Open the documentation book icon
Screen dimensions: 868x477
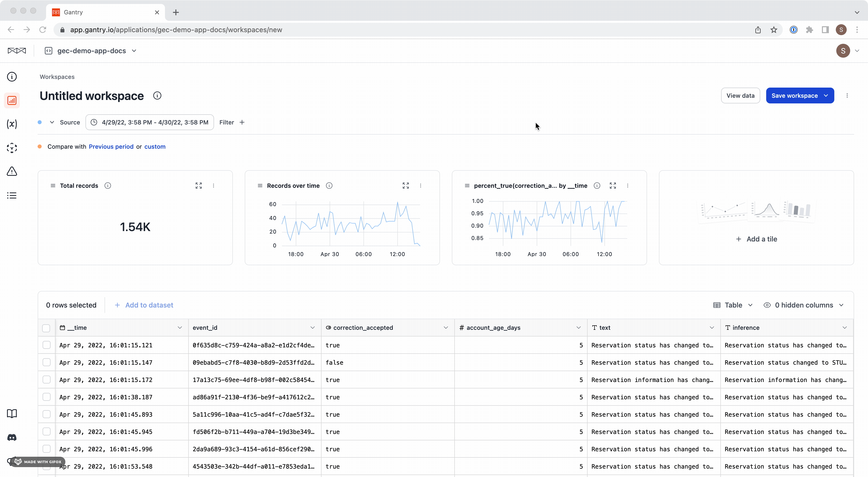[x=12, y=413]
